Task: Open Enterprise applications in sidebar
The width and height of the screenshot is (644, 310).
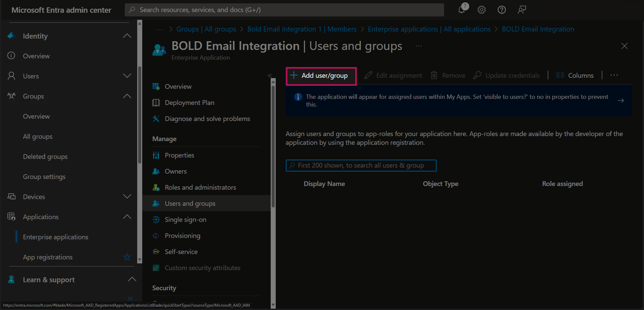Action: pyautogui.click(x=56, y=237)
